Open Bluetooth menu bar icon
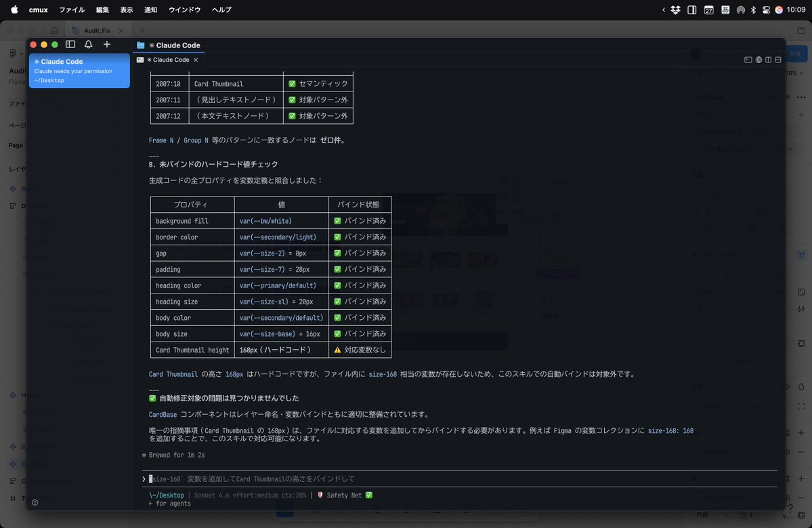Image resolution: width=812 pixels, height=528 pixels. click(x=754, y=10)
